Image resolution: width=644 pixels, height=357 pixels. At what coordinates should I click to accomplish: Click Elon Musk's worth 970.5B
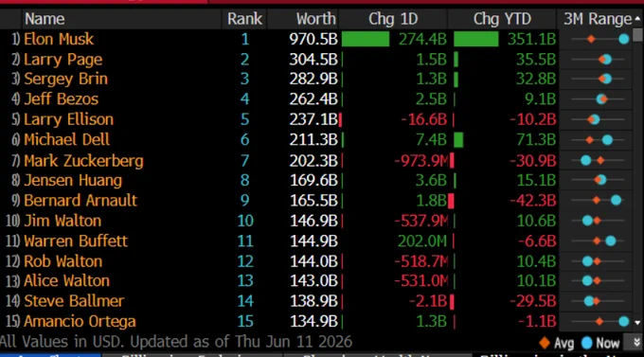(313, 39)
